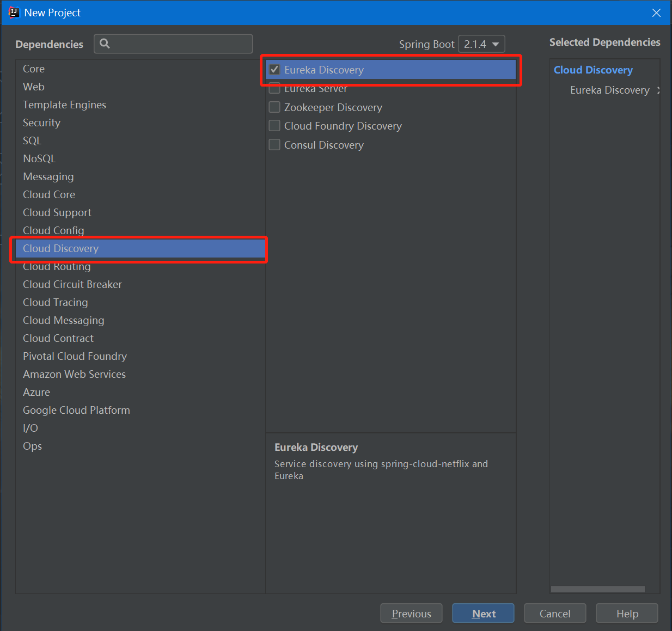The image size is (672, 631).
Task: Click the IntelliJ icon in title bar
Action: click(x=14, y=13)
